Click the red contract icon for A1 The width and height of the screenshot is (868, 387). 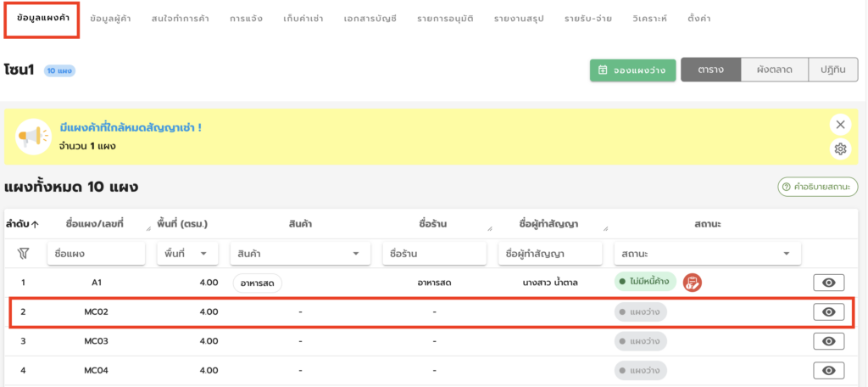pos(692,283)
